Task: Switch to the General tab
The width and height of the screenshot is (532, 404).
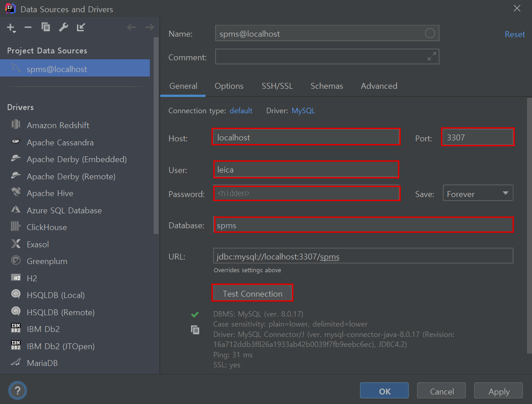Action: [183, 86]
